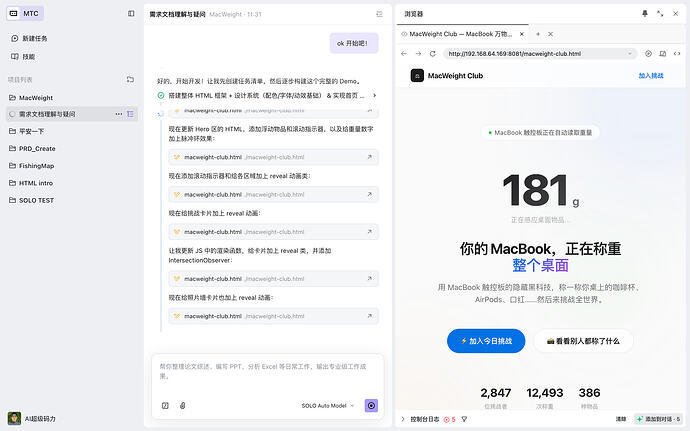Click the 386 statistic value
The height and width of the screenshot is (431, 690).
point(589,393)
